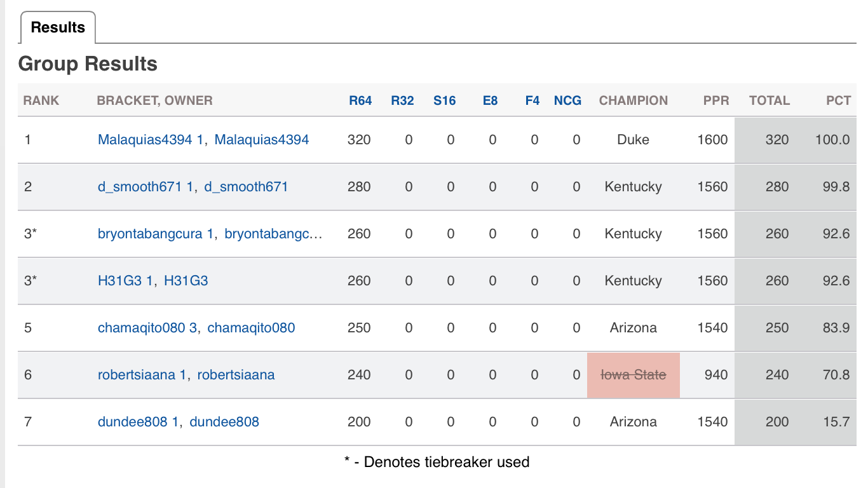View owner profile Malaquias4394
Screen dimensions: 868x488
(x=262, y=140)
